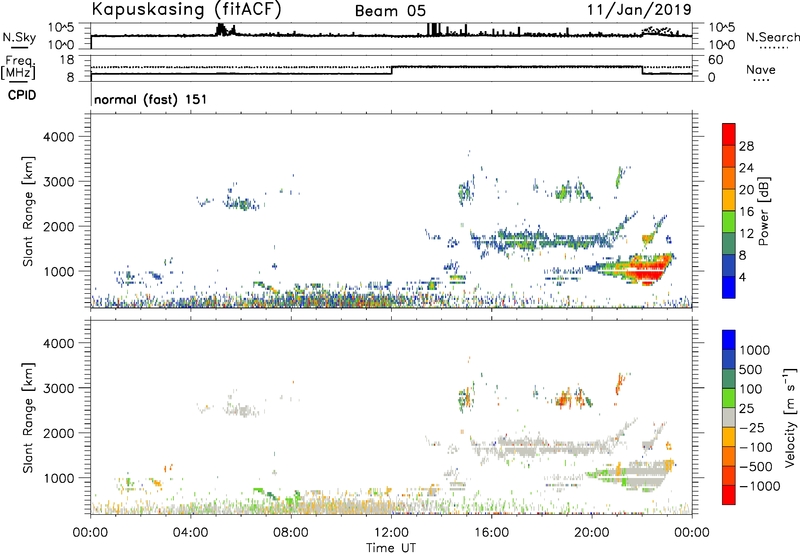This screenshot has height=554, width=800.
Task: Click the 'Kapuskasing (fitACF)' title text
Action: pos(186,10)
